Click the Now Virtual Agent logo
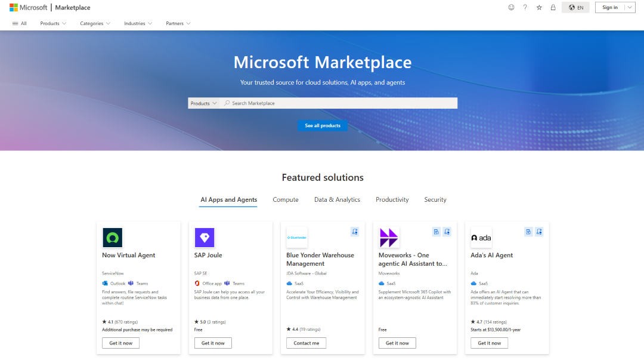The width and height of the screenshot is (644, 363). click(x=112, y=237)
